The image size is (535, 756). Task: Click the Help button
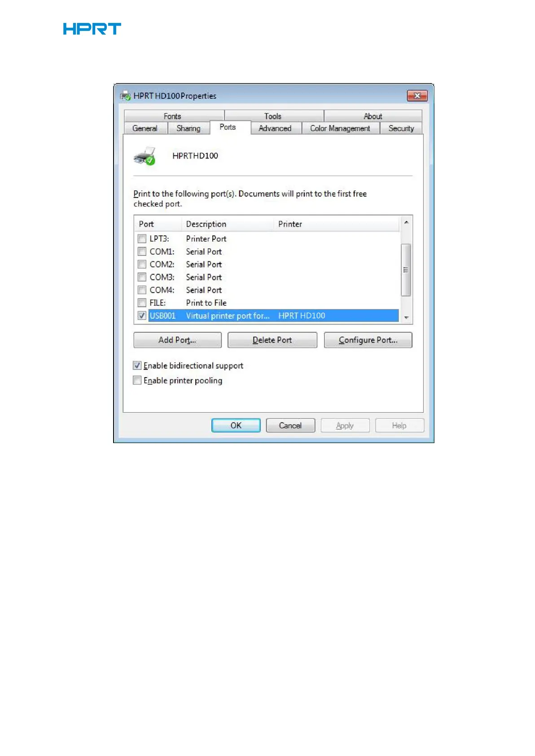click(x=399, y=425)
